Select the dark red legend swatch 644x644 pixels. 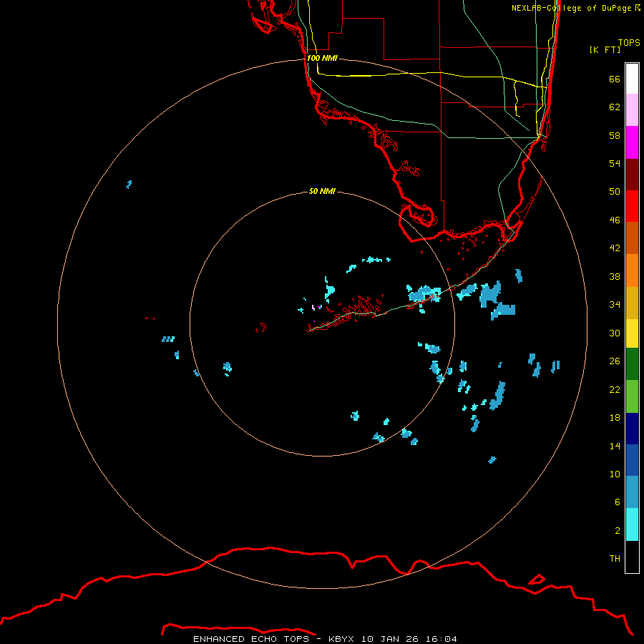coord(632,174)
